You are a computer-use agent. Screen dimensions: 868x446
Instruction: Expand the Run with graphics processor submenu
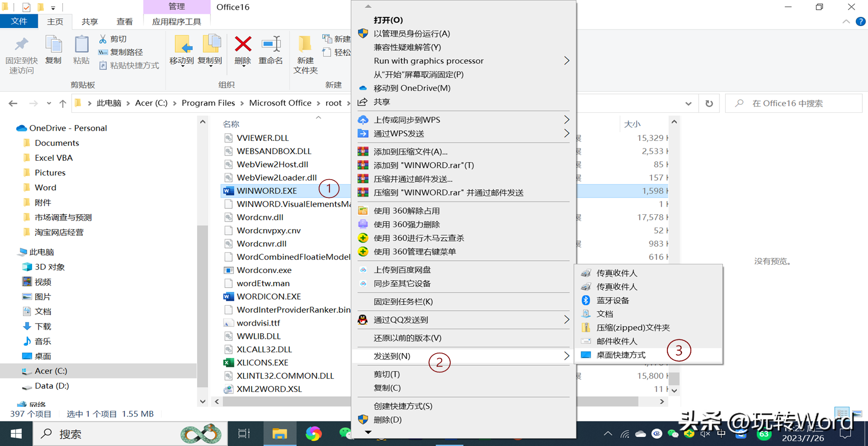point(566,61)
